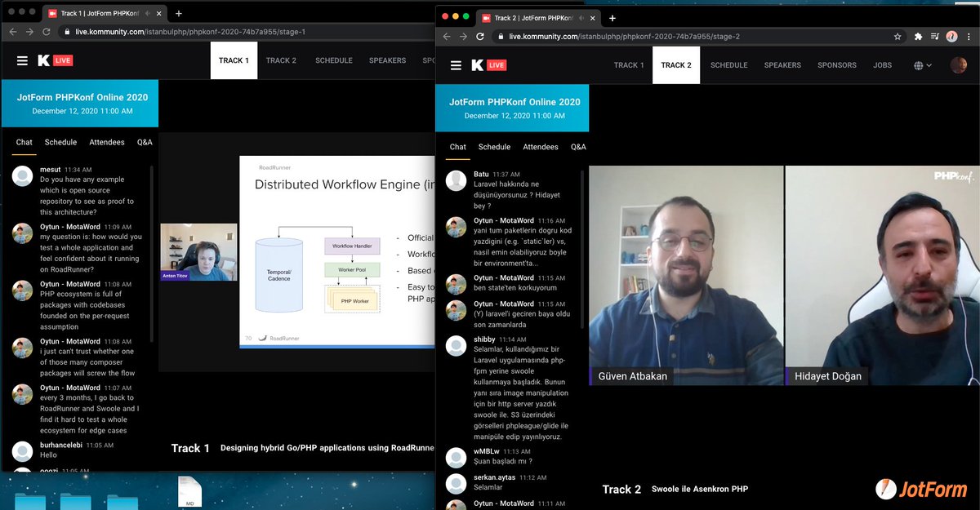Click K LIVE logo in Track 2 window
980x510 pixels.
tap(488, 65)
